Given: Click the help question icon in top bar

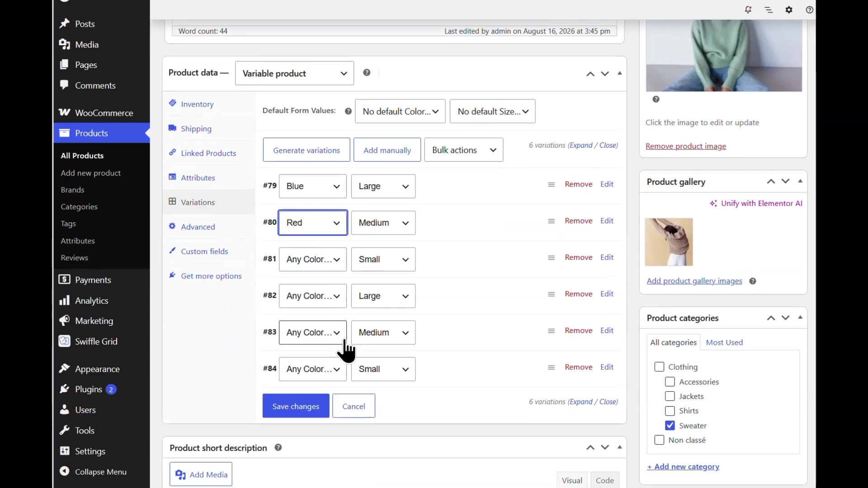Looking at the screenshot, I should [809, 9].
